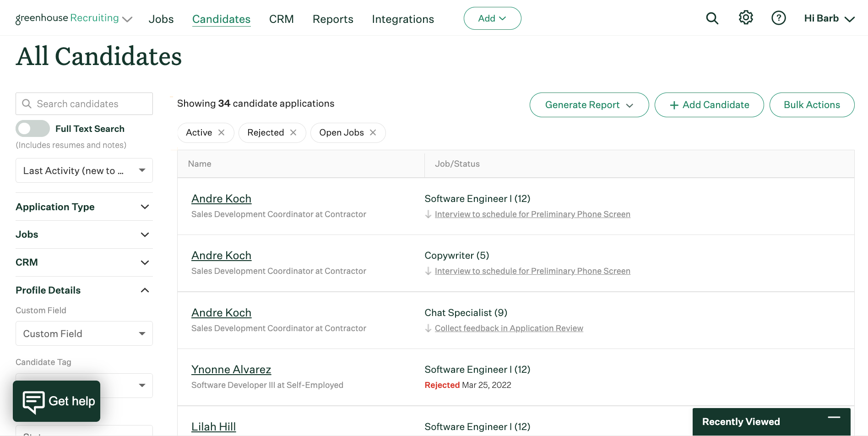Image resolution: width=868 pixels, height=436 pixels.
Task: Go to the Reports menu
Action: click(333, 19)
